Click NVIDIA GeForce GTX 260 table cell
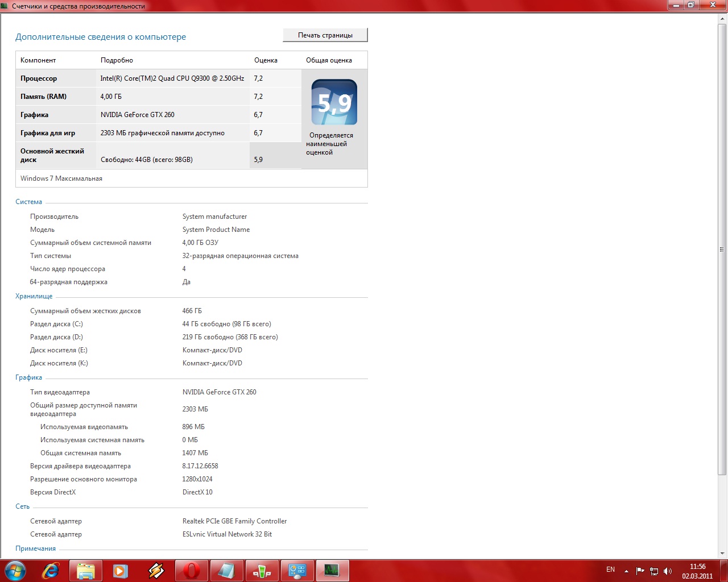728x582 pixels. (x=138, y=115)
